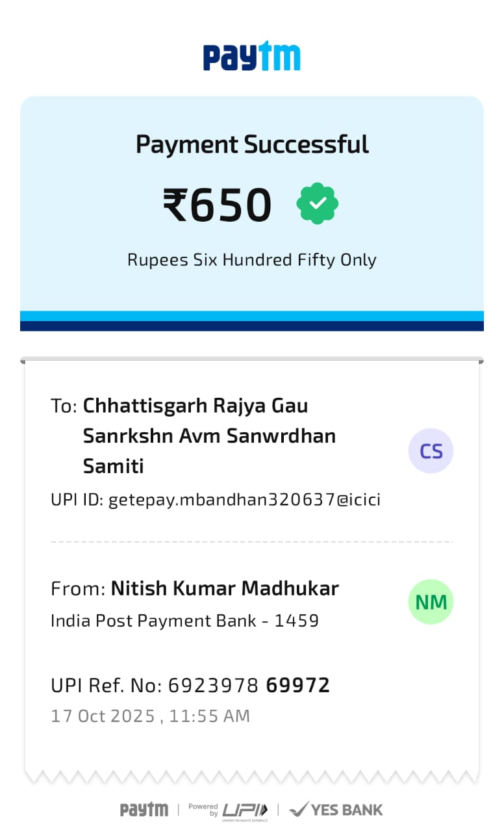Click the Paytm logo at top
Viewport: 504px width, 832px height.
point(251,57)
